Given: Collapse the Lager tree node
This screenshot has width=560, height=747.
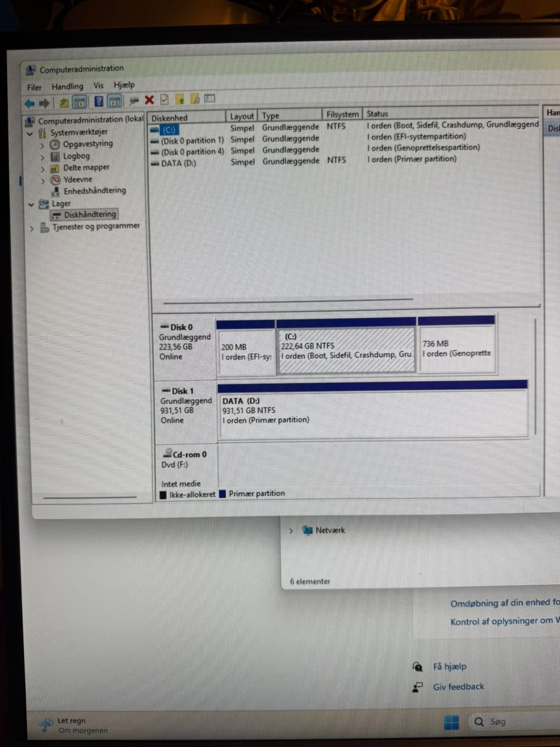Looking at the screenshot, I should [32, 204].
